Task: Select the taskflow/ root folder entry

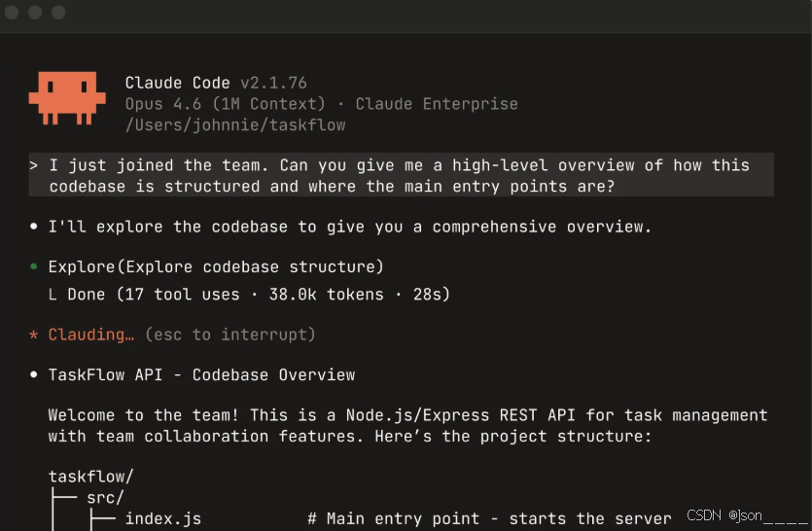Action: pos(91,477)
